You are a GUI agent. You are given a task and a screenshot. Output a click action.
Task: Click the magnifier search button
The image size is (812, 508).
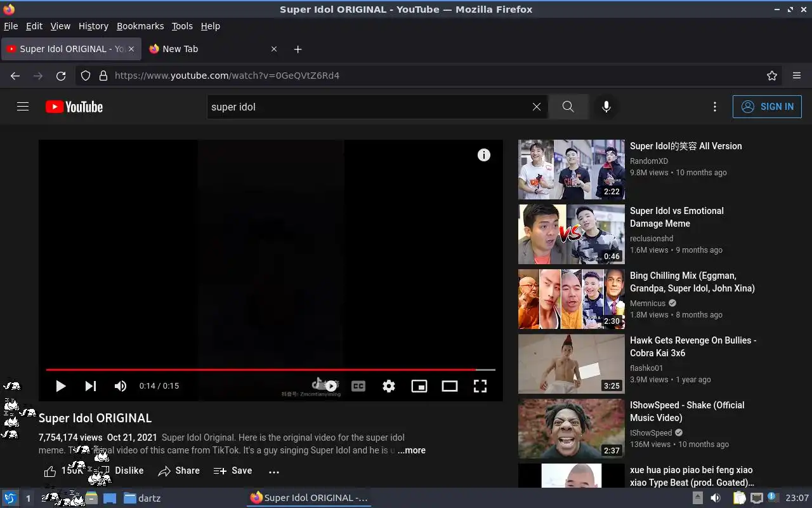point(568,107)
